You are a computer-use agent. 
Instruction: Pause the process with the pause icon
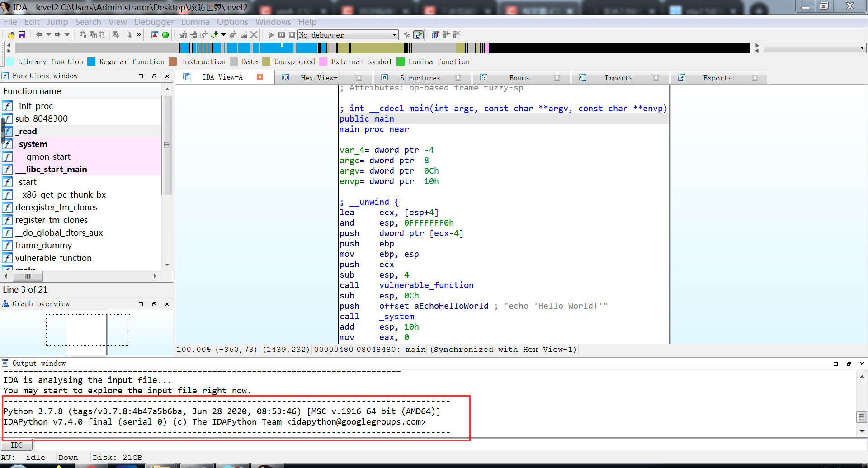pos(282,35)
